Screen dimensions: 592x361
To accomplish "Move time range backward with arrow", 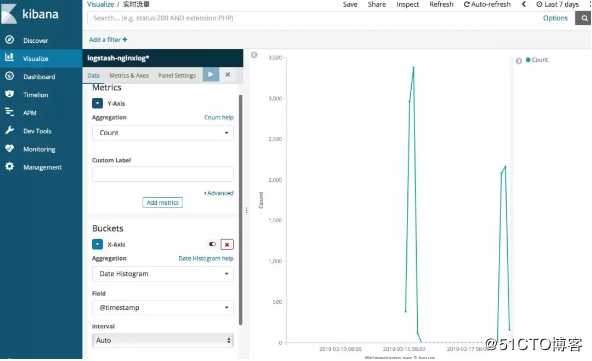I will 524,5.
